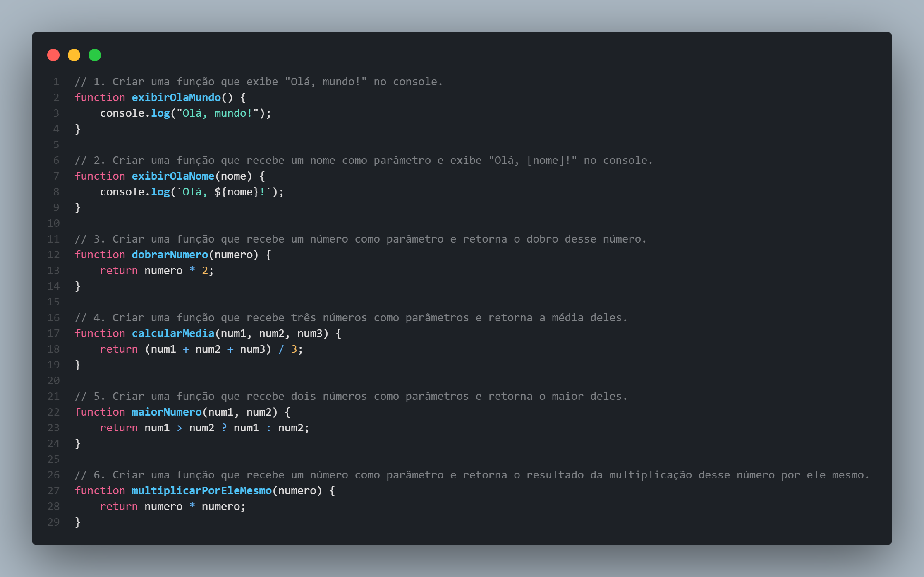Click the ternary question mark operator

[x=224, y=428]
